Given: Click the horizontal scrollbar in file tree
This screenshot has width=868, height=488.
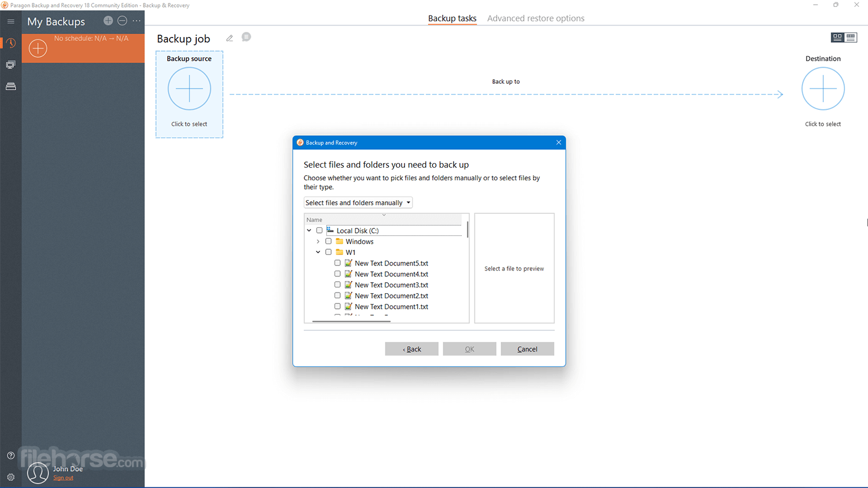Looking at the screenshot, I should pyautogui.click(x=351, y=321).
